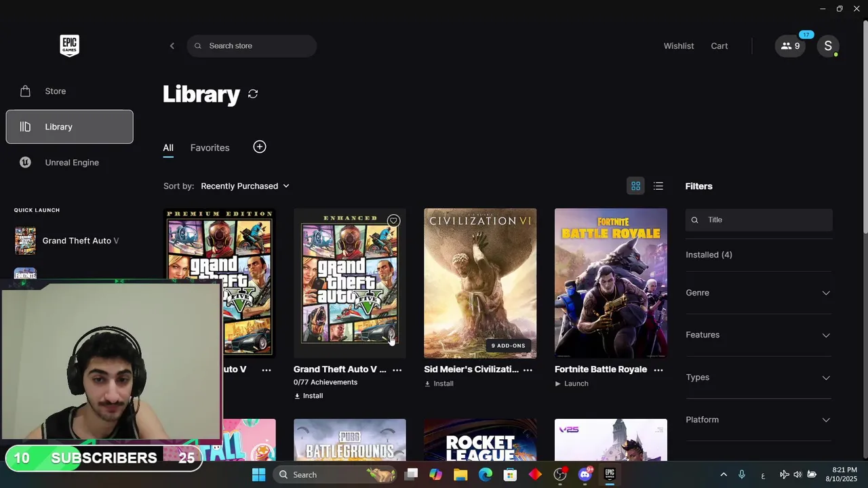868x488 pixels.
Task: Switch to list view
Action: pyautogui.click(x=658, y=186)
